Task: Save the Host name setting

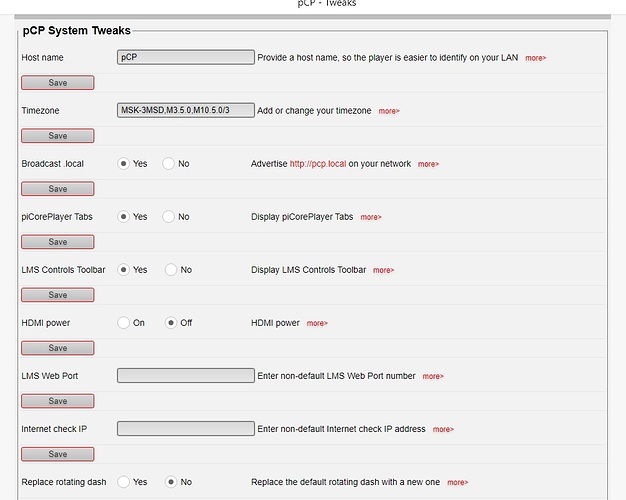Action: pyautogui.click(x=58, y=83)
